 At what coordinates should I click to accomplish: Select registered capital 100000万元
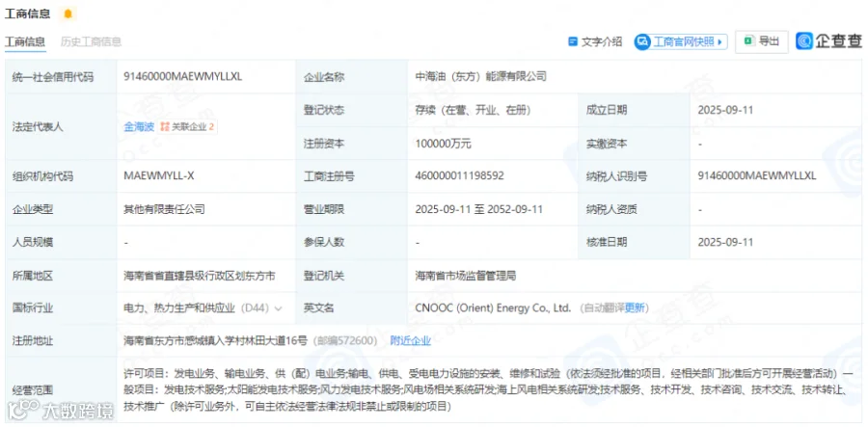click(443, 144)
